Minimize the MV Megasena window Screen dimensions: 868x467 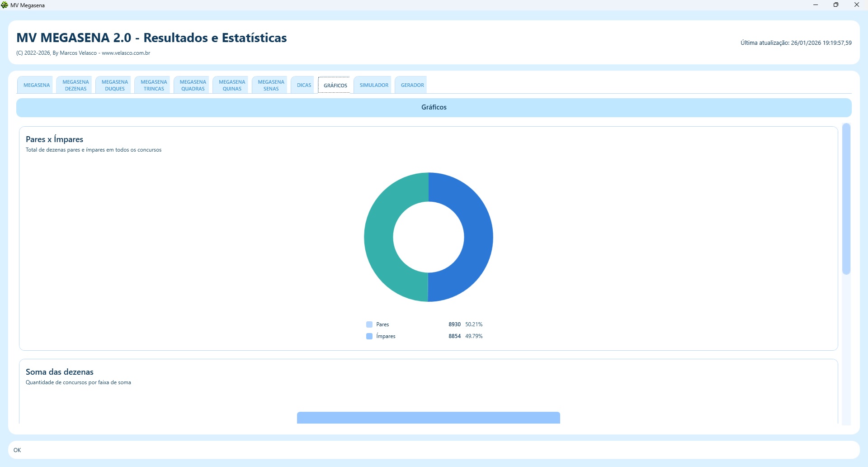tap(816, 5)
